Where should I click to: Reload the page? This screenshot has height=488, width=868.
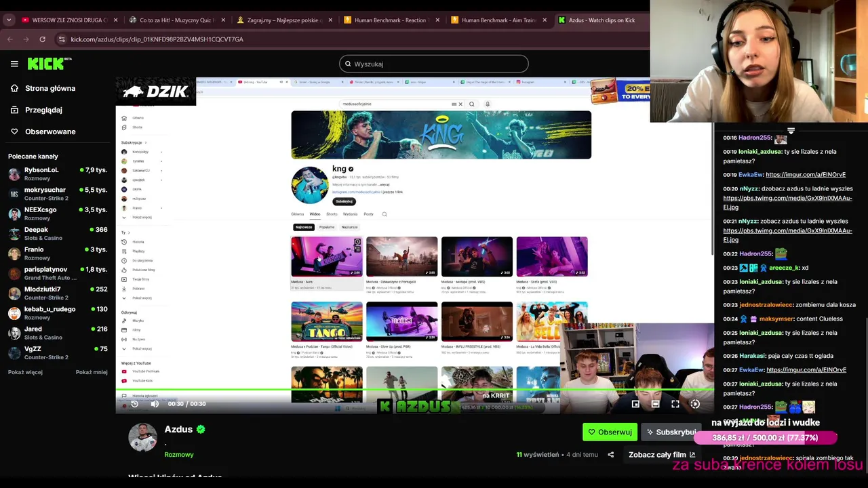[42, 39]
